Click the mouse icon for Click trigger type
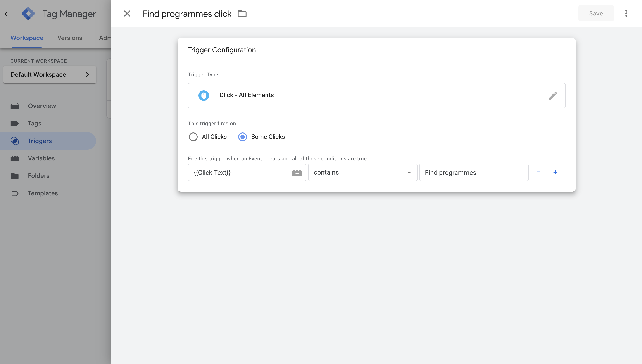Viewport: 642px width, 364px height. [204, 96]
